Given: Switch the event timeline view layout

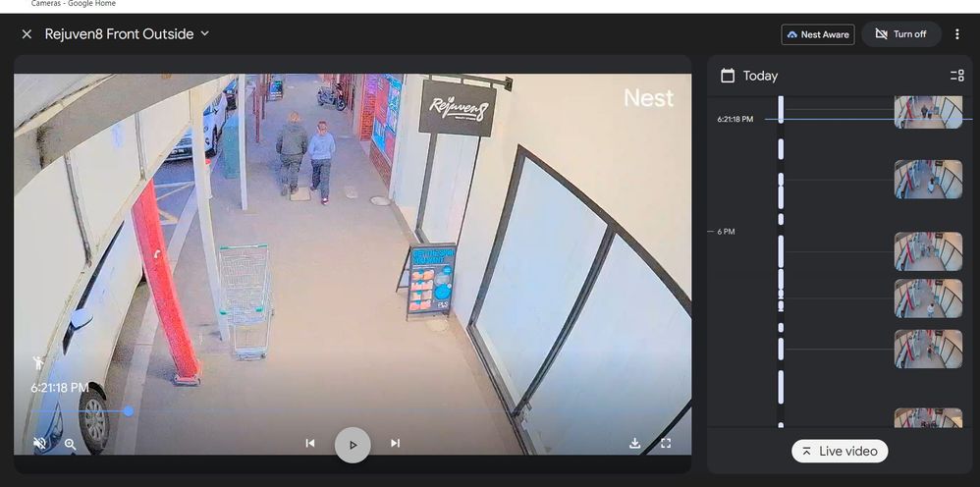Looking at the screenshot, I should 956,76.
